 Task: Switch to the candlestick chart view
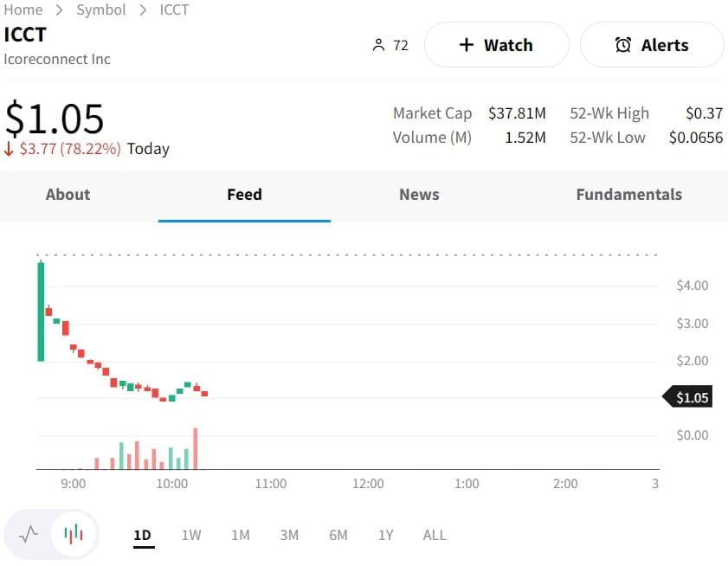pyautogui.click(x=74, y=534)
